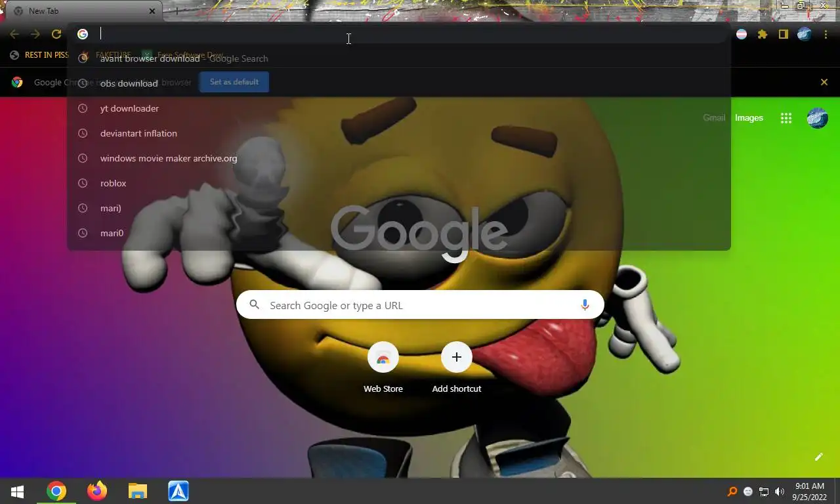Launch Firefox from the taskbar

pyautogui.click(x=97, y=492)
